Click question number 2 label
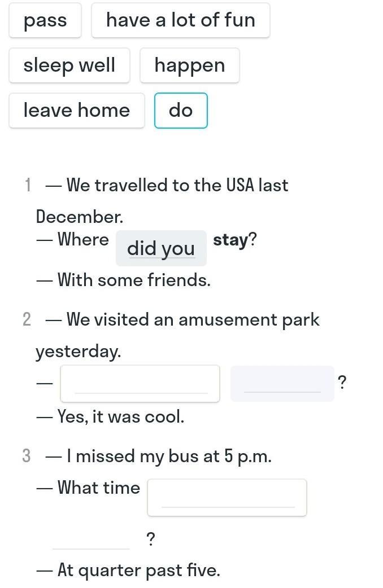Screen dimensions: 383x588 (x=27, y=319)
